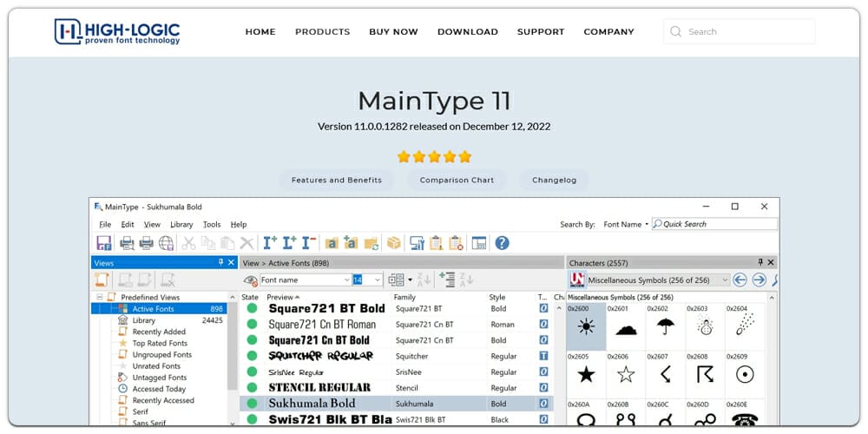Toggle green state dot for Squitcher

coord(252,355)
